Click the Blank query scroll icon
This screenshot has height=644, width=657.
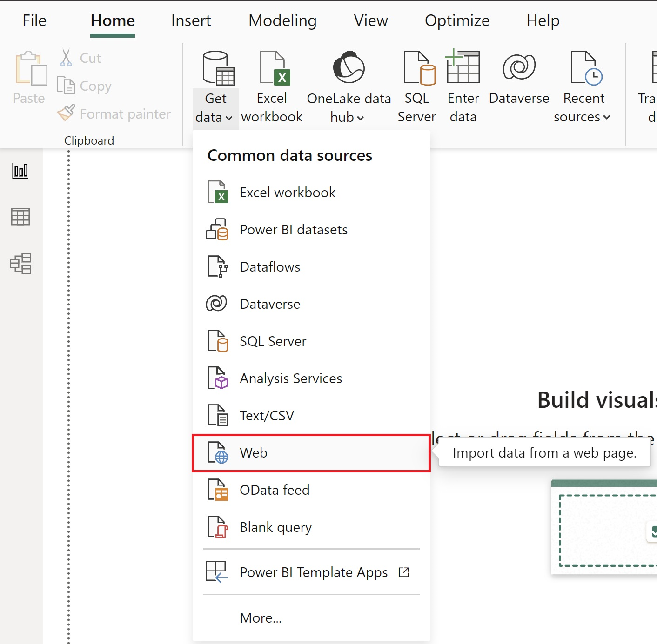(217, 527)
